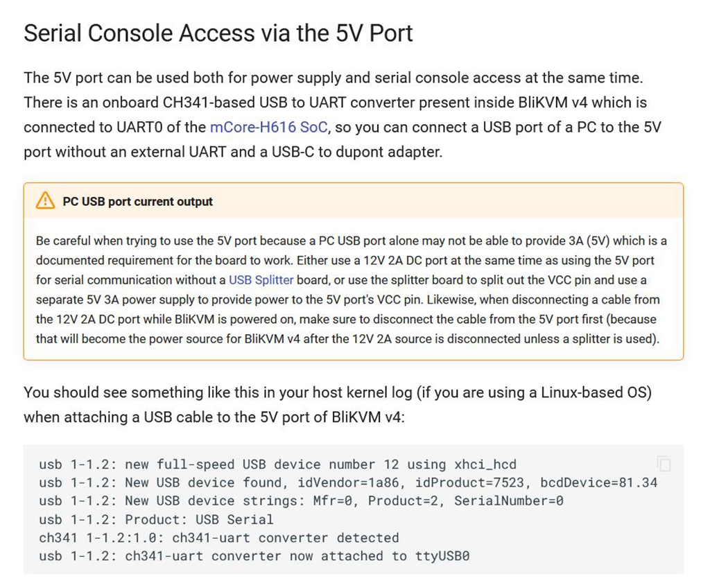Click the 'Product: USB Serial' log line
The width and height of the screenshot is (710, 588).
[x=156, y=519]
